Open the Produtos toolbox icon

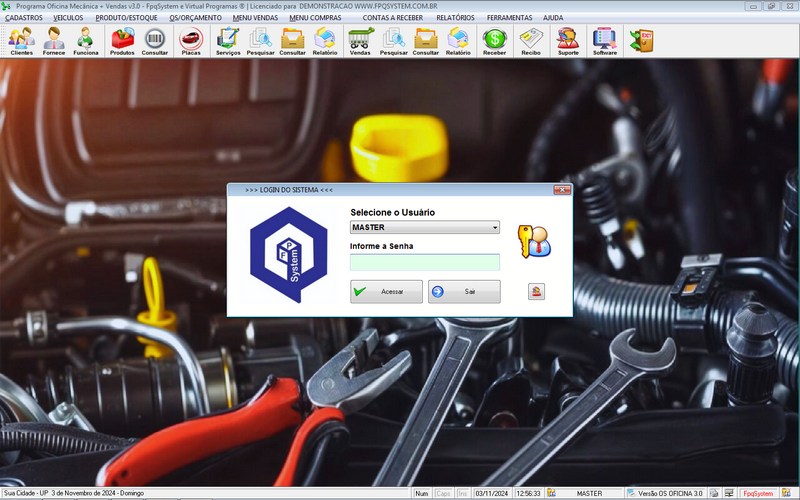(x=122, y=41)
